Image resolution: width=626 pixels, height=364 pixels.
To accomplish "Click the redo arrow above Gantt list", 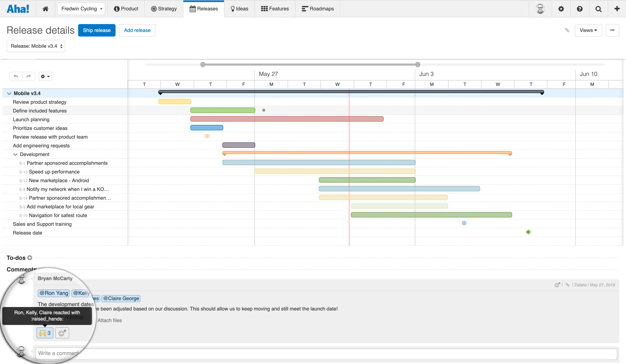I will click(29, 76).
